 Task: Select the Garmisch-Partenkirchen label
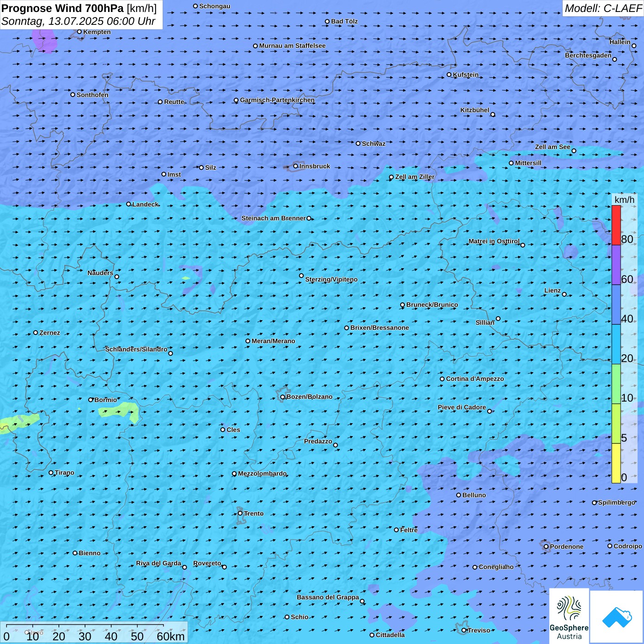pos(277,100)
